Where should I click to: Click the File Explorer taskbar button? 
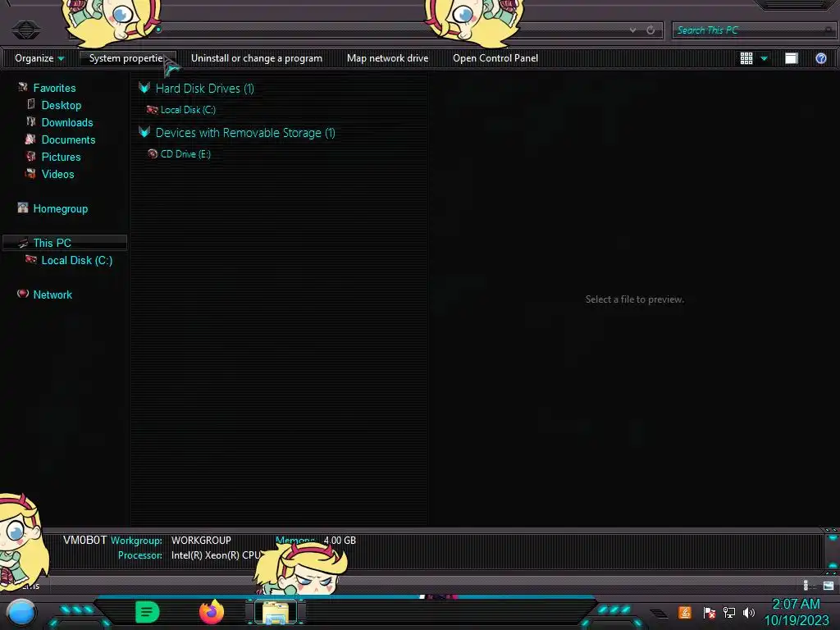click(x=276, y=612)
